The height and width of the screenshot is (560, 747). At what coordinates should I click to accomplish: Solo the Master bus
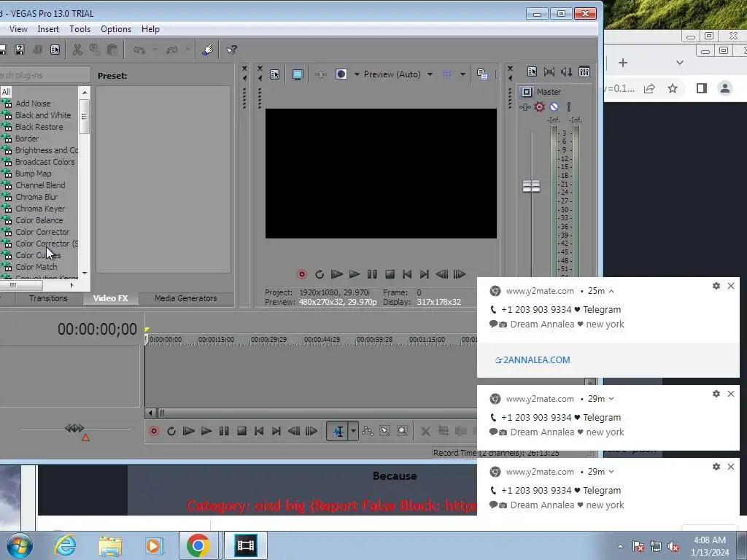pos(568,106)
